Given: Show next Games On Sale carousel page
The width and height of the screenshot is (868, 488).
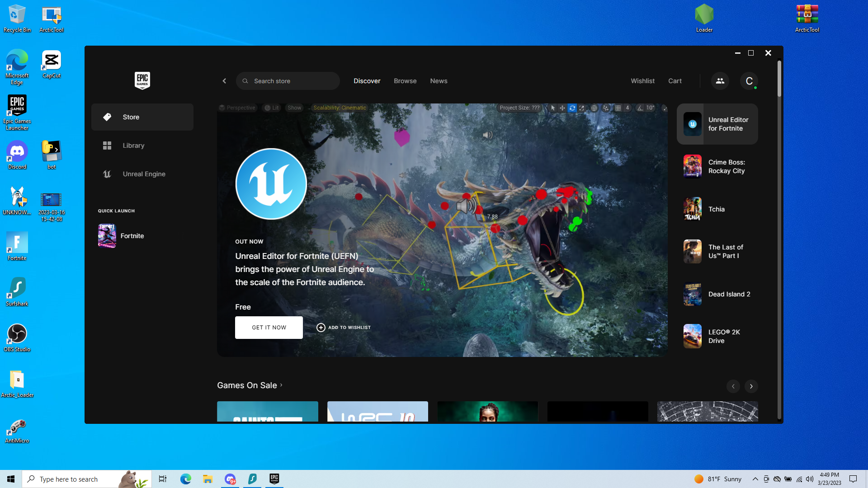Looking at the screenshot, I should pyautogui.click(x=751, y=386).
